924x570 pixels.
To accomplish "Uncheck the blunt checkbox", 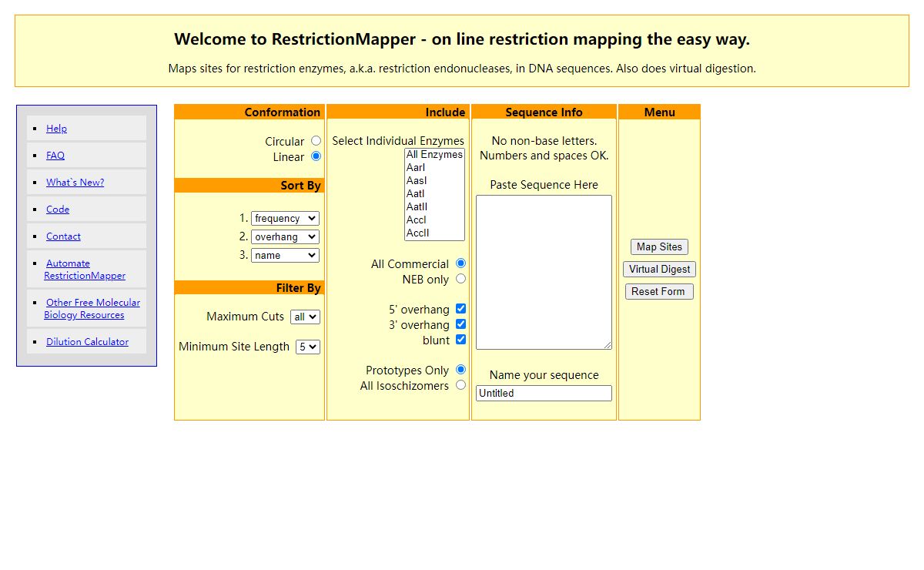I will click(460, 340).
